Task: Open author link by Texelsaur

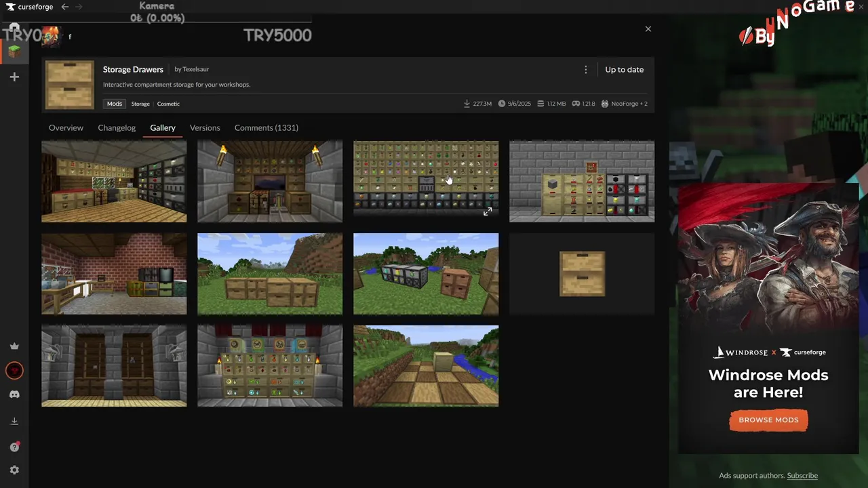Action: pos(192,69)
